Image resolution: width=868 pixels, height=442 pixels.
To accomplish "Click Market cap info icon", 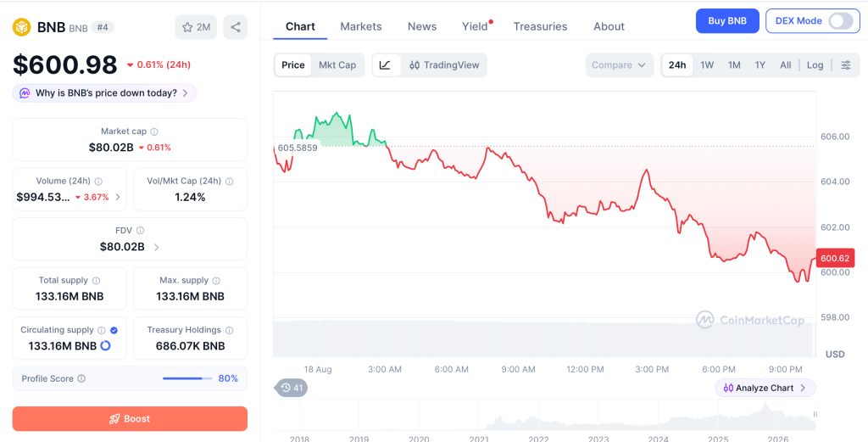I will (154, 131).
